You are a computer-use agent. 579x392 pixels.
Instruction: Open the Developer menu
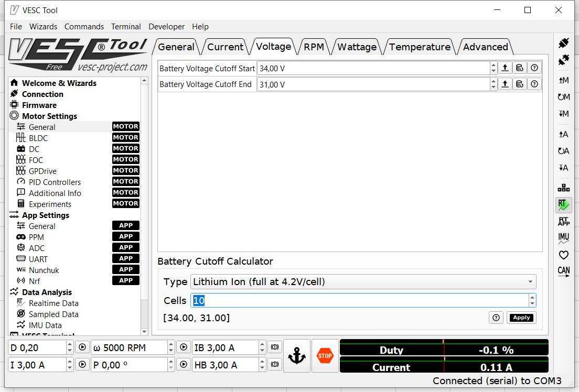coord(167,27)
